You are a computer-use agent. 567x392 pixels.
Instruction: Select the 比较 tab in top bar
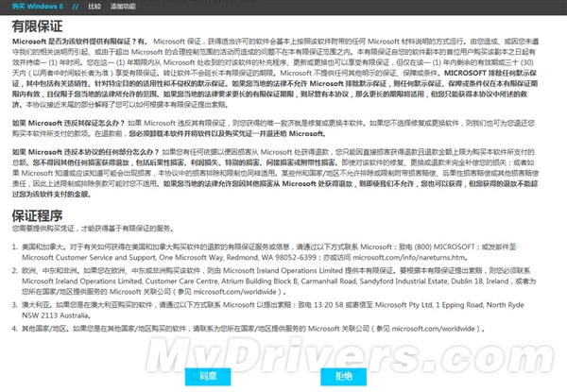94,6
